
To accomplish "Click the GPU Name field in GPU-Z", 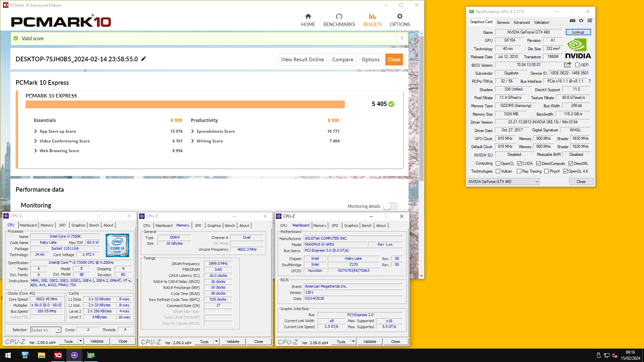I will coord(528,32).
